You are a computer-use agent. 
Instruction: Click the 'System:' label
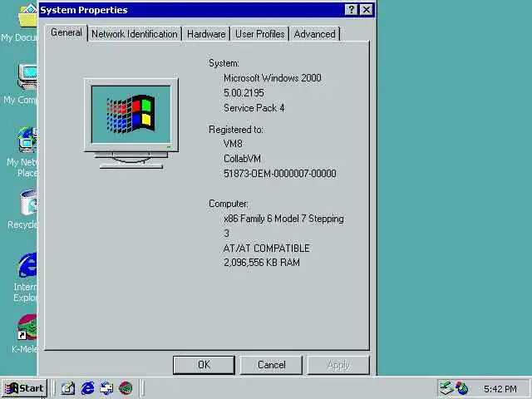[224, 63]
